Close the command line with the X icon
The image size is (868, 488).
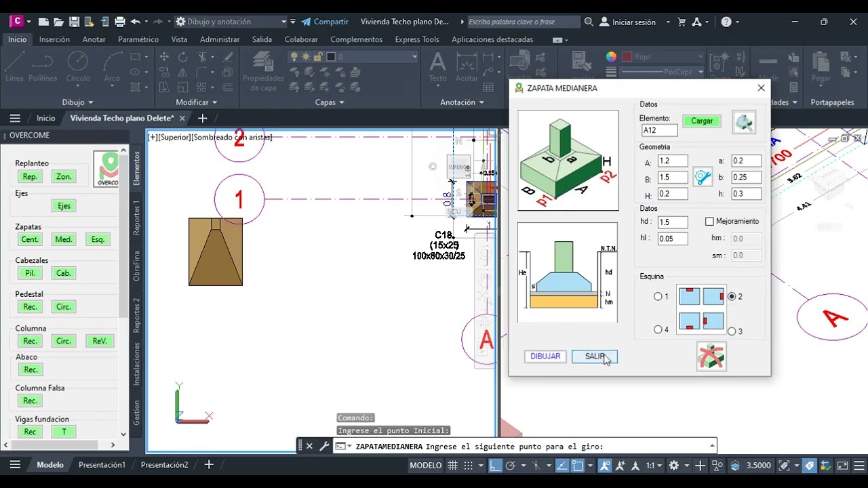pyautogui.click(x=309, y=446)
